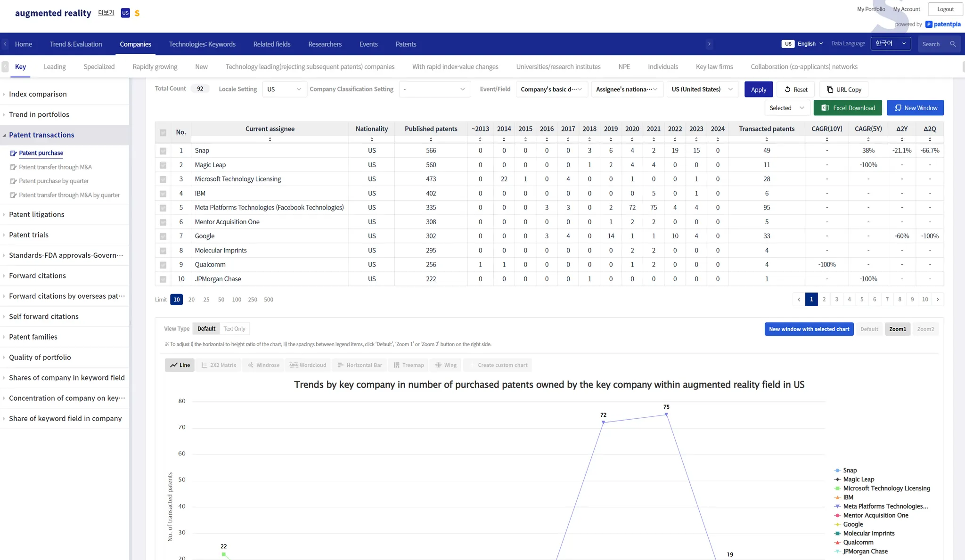Select the Wing chart type
This screenshot has height=560, width=965.
coord(445,365)
